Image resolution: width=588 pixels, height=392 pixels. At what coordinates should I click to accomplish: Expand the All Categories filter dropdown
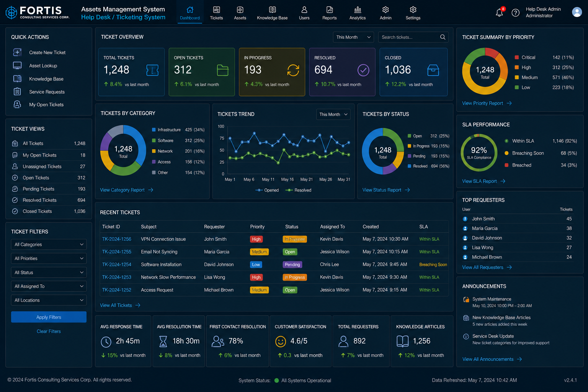[x=49, y=245]
